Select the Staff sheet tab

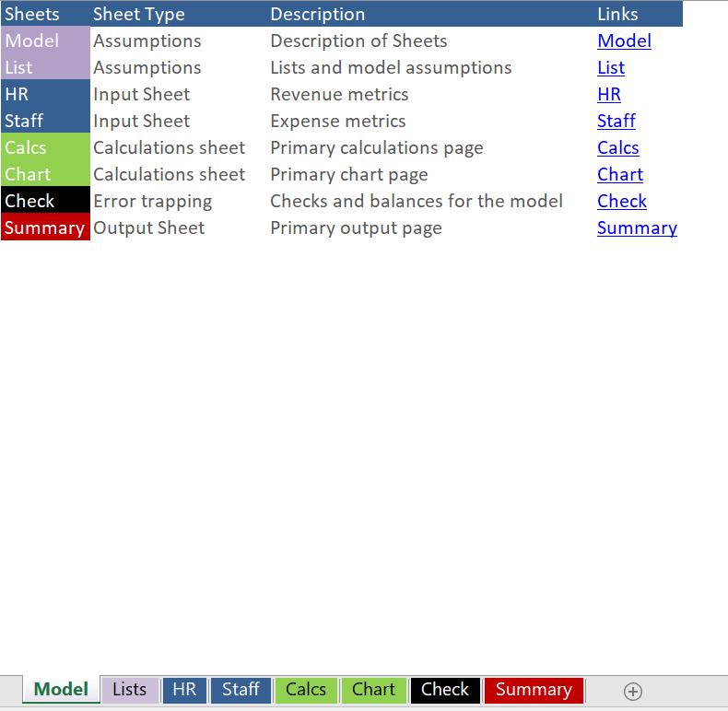click(241, 690)
